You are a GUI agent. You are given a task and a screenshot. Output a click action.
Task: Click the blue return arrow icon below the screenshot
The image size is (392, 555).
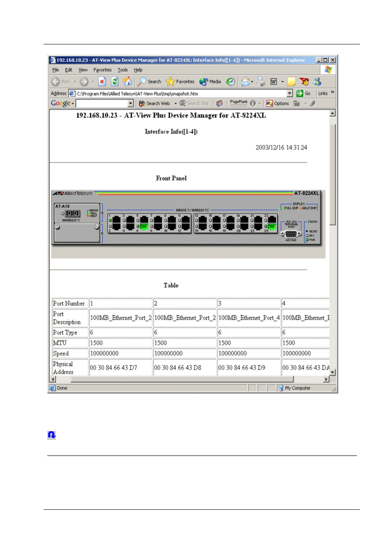[51, 435]
